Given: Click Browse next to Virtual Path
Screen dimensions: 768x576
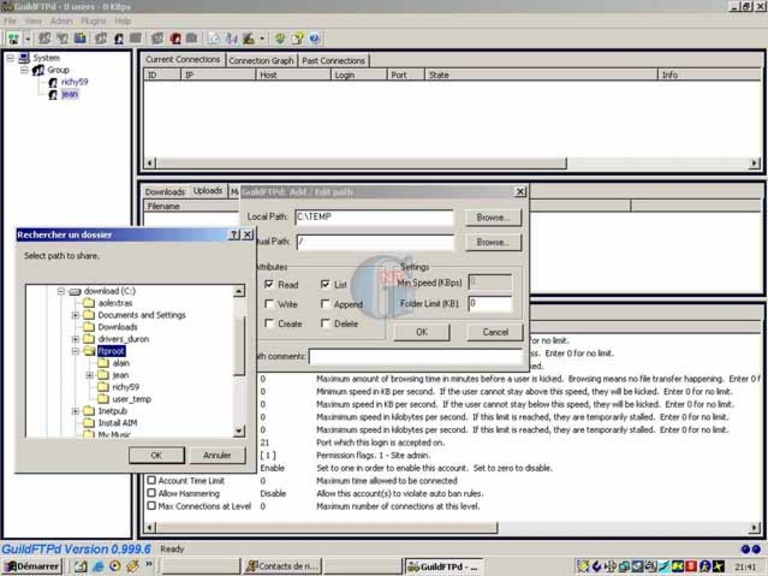Looking at the screenshot, I should click(x=493, y=242).
